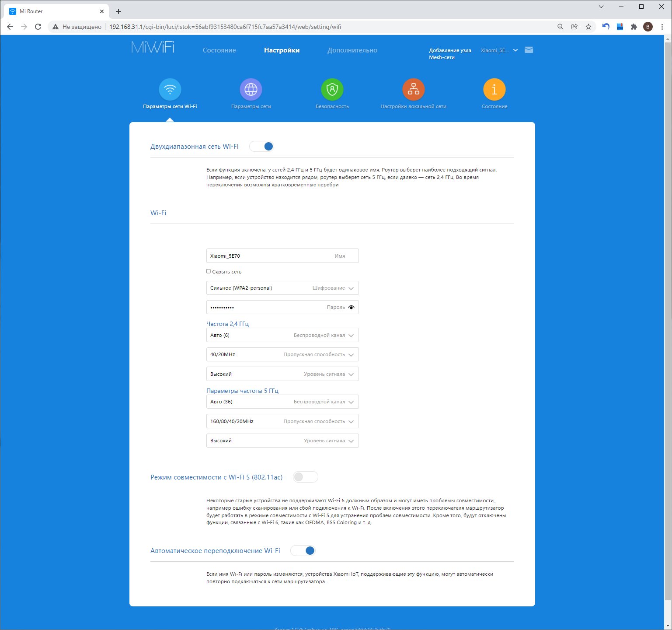672x630 pixels.
Task: Click the Wi-Fi name field Xiaomi_5E70
Action: point(282,256)
